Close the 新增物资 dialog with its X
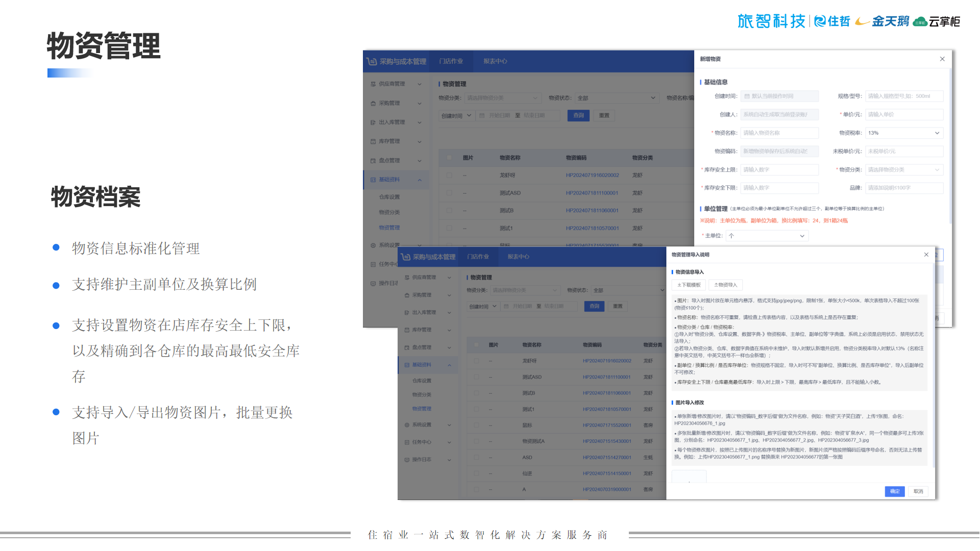Screen dimensions: 980x551 (942, 59)
